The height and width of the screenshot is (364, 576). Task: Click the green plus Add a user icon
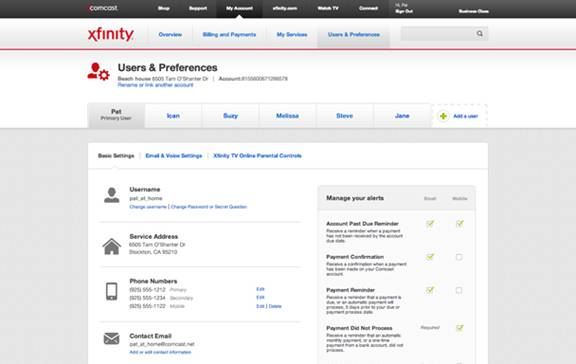coord(443,116)
